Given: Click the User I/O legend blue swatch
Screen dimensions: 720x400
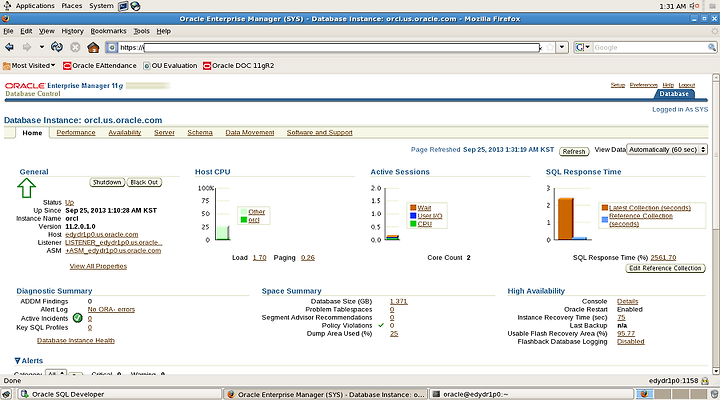Looking at the screenshot, I should (413, 215).
